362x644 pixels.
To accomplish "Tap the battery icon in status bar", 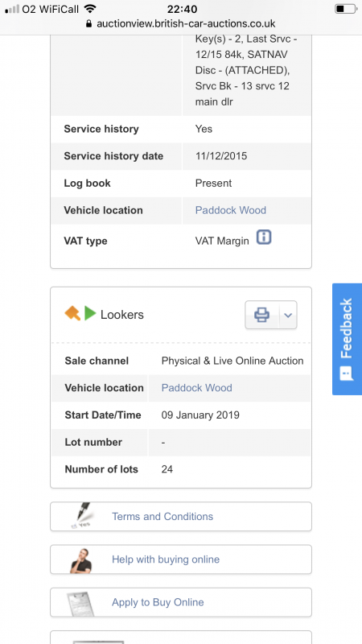I will click(x=346, y=9).
